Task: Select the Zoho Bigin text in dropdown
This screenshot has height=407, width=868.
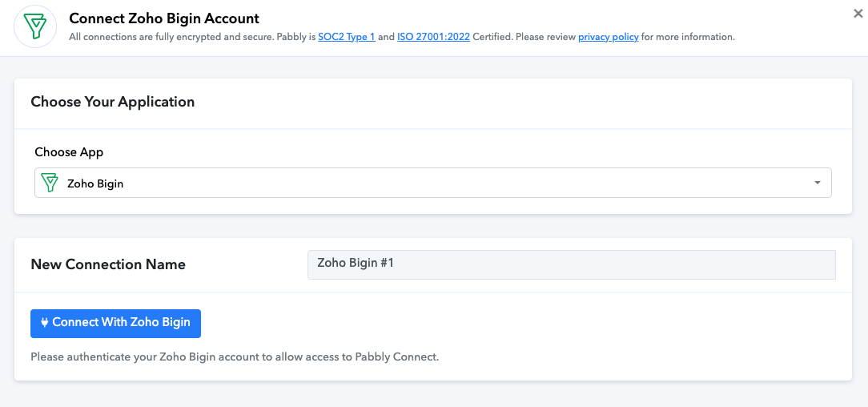Action: (95, 183)
